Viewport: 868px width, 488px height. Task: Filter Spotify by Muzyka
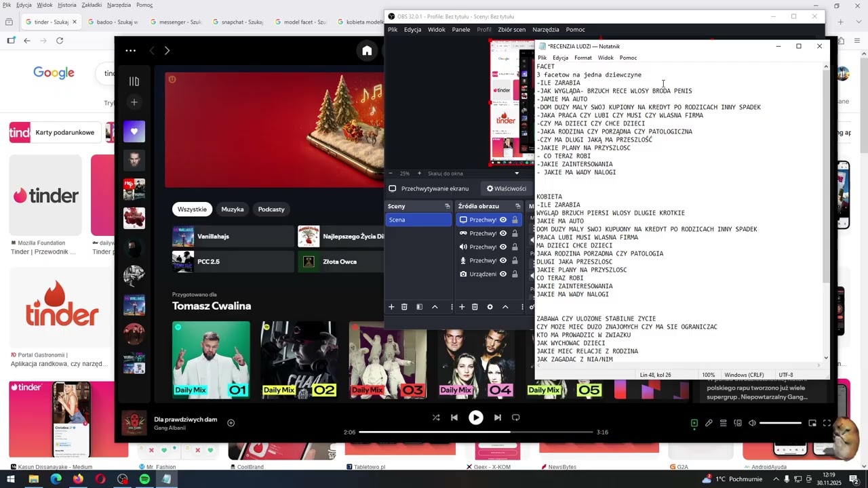pyautogui.click(x=233, y=209)
